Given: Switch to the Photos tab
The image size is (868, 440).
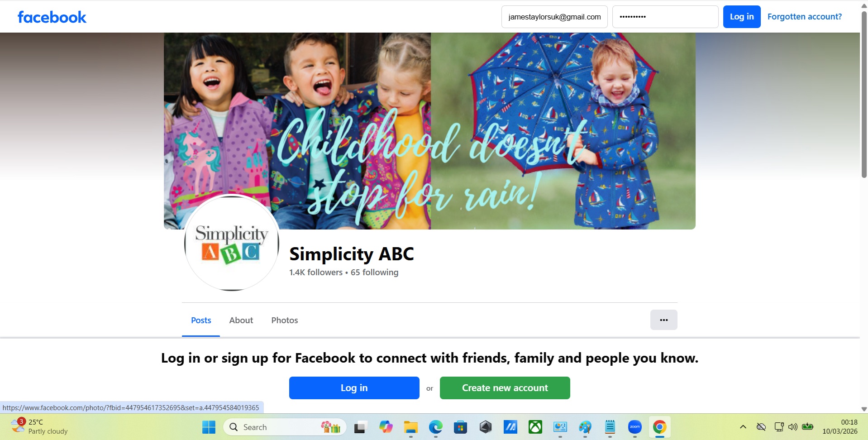Looking at the screenshot, I should coord(284,320).
